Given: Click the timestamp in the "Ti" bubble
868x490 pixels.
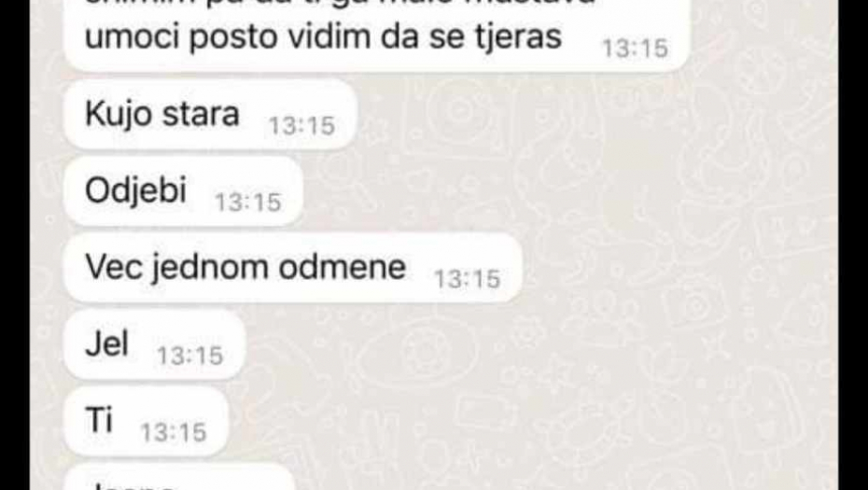Looking at the screenshot, I should pyautogui.click(x=174, y=432).
